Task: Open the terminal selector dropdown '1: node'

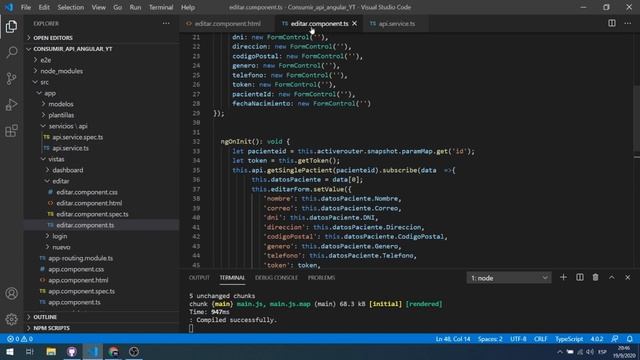Action: 509,278
